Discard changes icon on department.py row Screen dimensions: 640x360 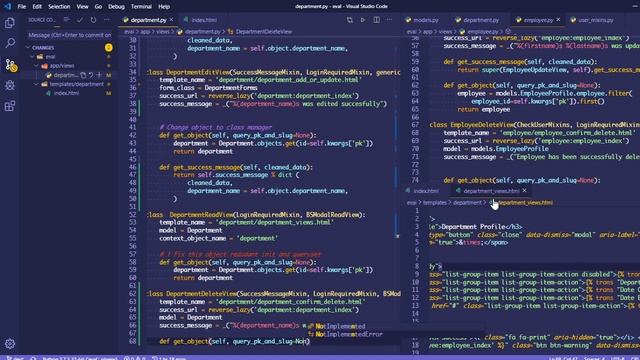(x=91, y=75)
